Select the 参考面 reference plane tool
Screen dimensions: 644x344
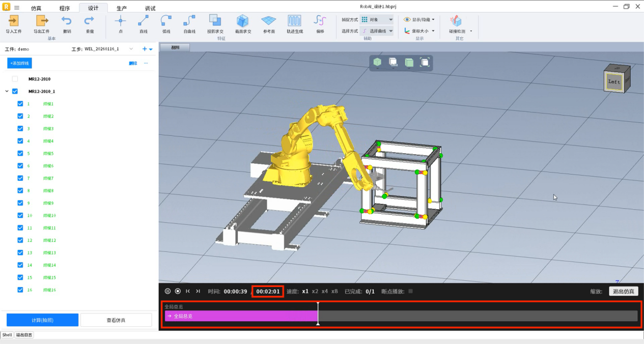268,21
